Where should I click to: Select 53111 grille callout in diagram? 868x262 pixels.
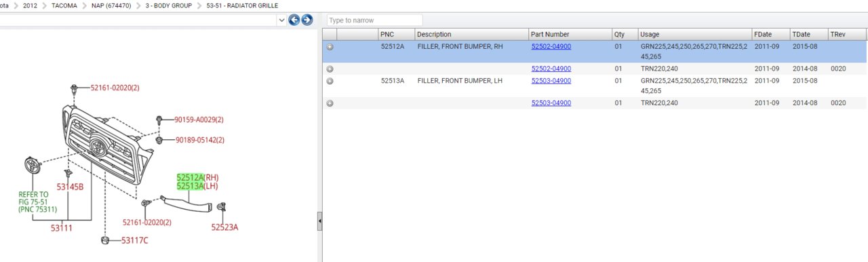click(x=61, y=228)
